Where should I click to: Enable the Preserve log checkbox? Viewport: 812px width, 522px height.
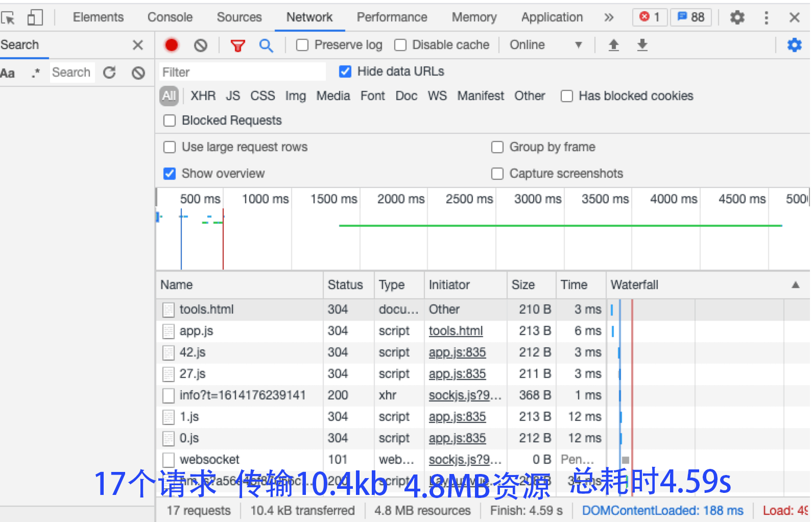302,45
